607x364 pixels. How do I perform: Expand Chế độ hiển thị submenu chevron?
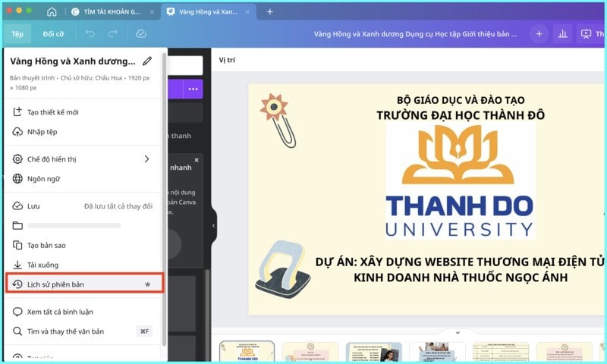(x=146, y=159)
